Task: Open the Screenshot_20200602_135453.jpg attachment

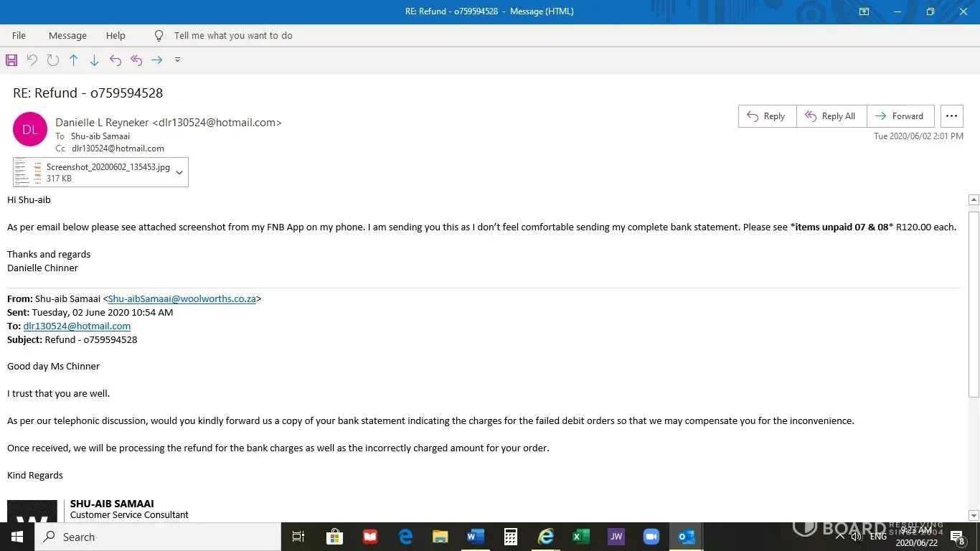Action: click(x=93, y=172)
